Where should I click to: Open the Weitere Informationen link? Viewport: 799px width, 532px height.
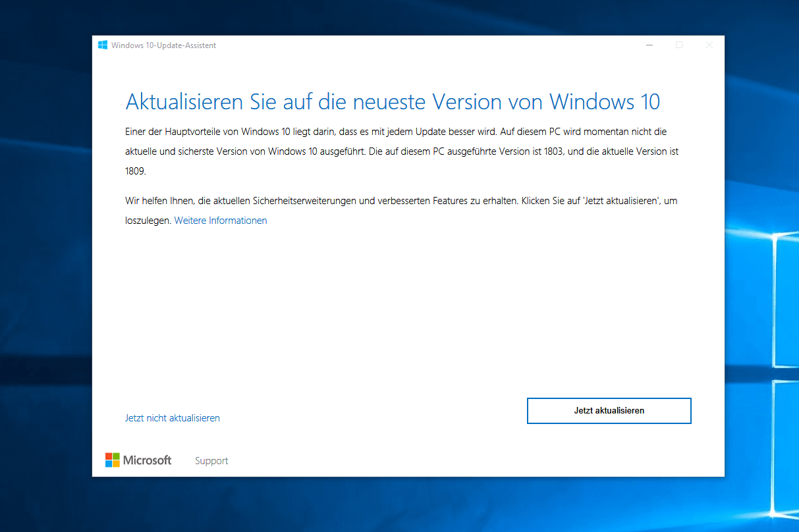coord(221,221)
